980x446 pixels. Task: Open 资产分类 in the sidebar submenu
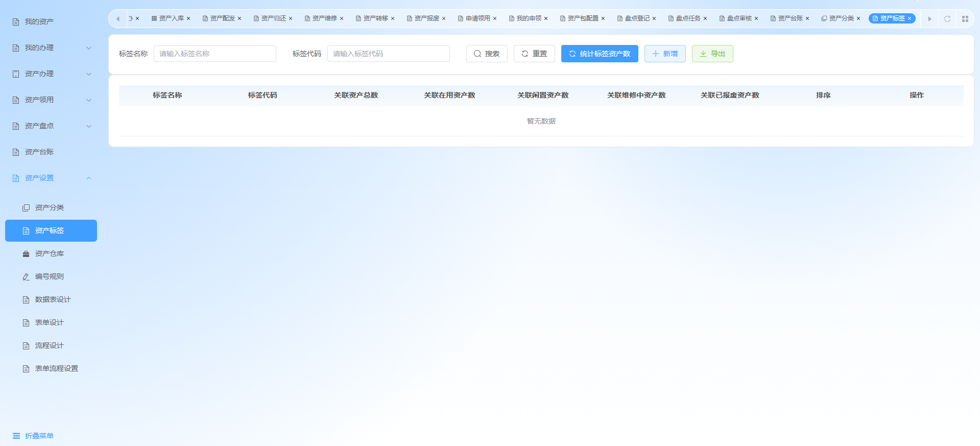[51, 207]
